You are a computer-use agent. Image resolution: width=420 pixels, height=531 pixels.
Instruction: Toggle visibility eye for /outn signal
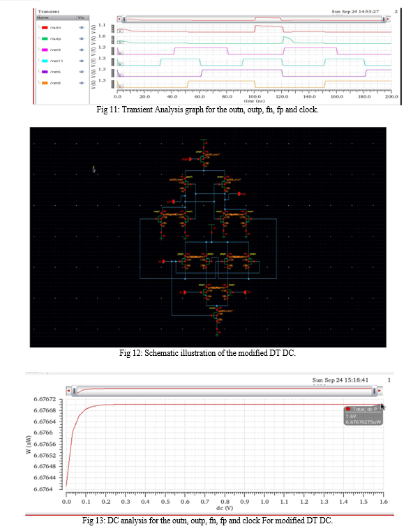pyautogui.click(x=82, y=27)
